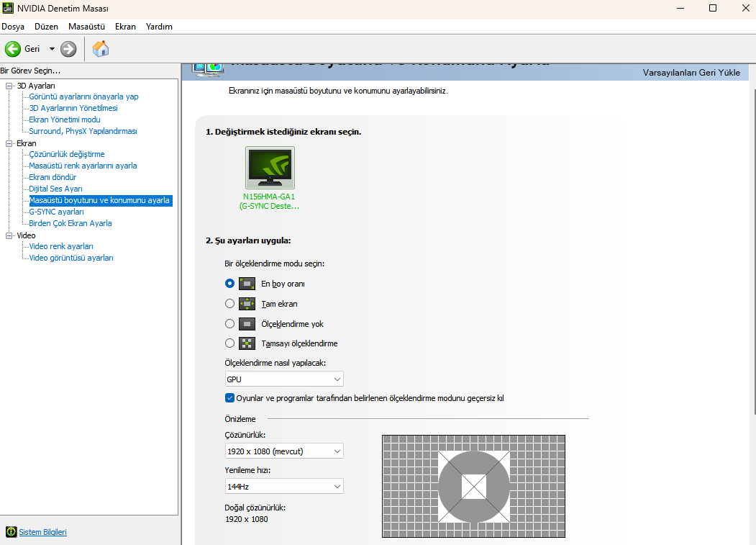This screenshot has height=545, width=756.
Task: Open the Ekran menu
Action: [125, 27]
